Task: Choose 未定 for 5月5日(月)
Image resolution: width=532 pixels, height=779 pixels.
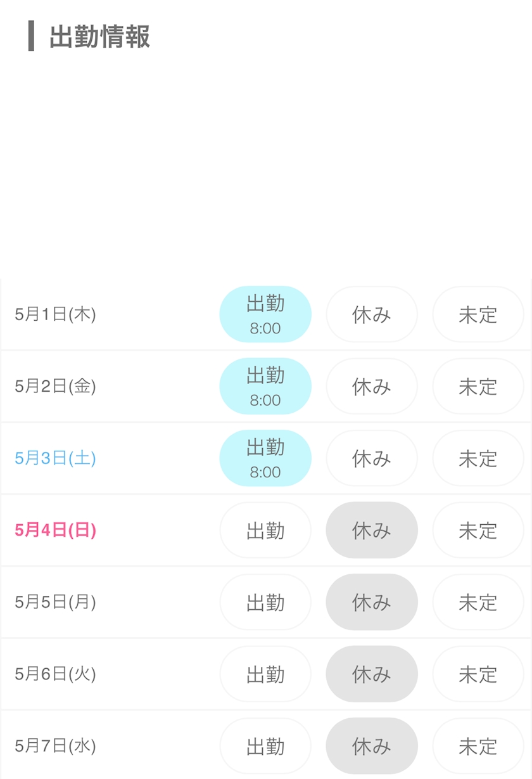Action: tap(478, 602)
